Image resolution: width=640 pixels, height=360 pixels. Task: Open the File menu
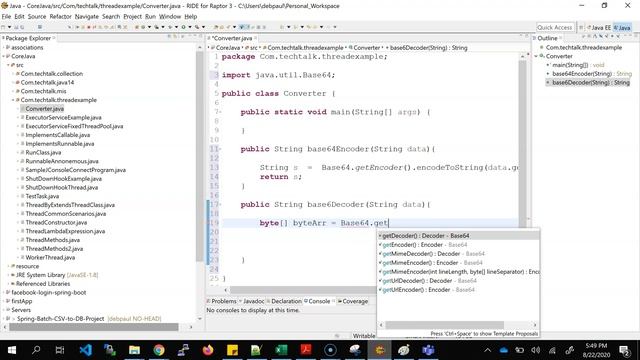[x=6, y=16]
